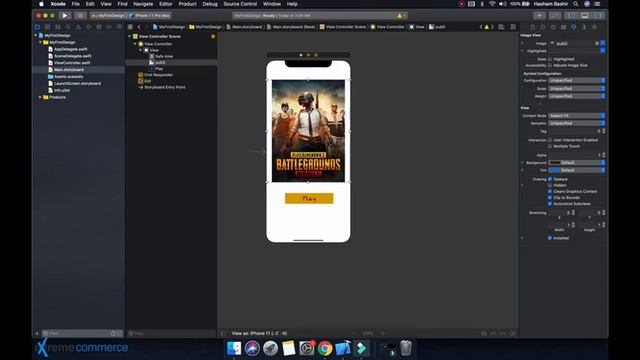Uncheck the Opaque drawing checkbox
This screenshot has width=640, height=360.
tap(550, 179)
